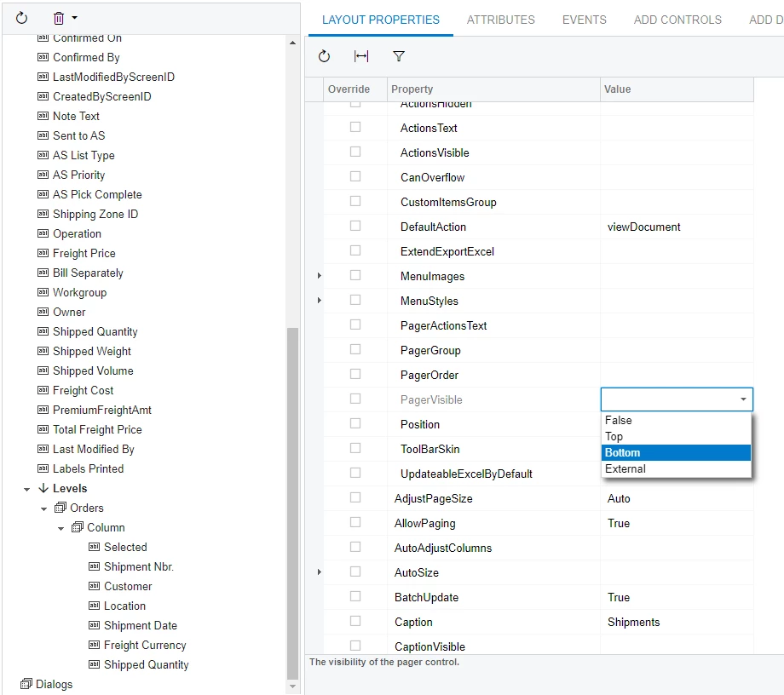Image resolution: width=784 pixels, height=695 pixels.
Task: Toggle the Override checkbox for DefaultAction
Action: (x=355, y=226)
